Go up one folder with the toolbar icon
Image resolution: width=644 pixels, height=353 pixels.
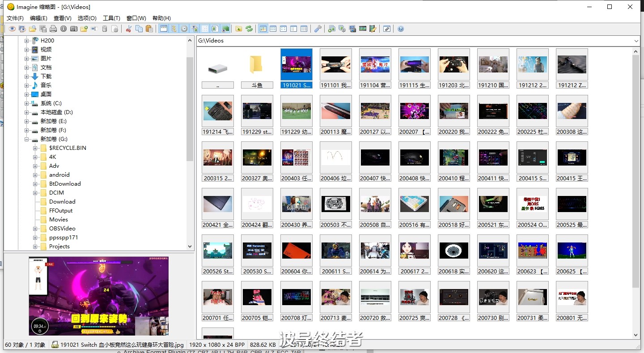[239, 29]
